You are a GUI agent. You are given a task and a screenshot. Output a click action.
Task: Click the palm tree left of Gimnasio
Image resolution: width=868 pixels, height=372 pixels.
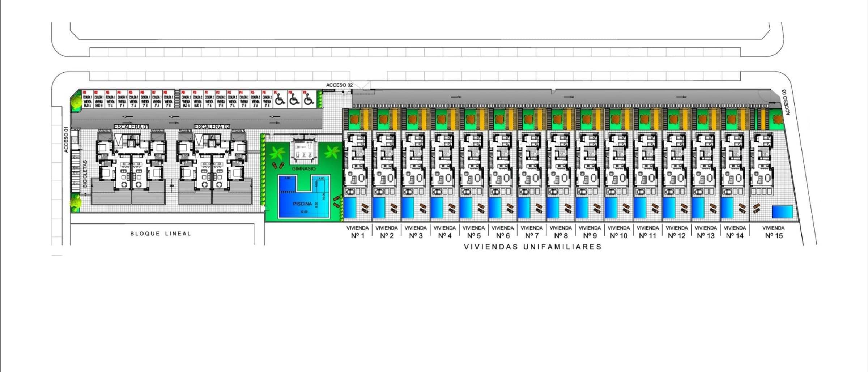[x=277, y=153]
